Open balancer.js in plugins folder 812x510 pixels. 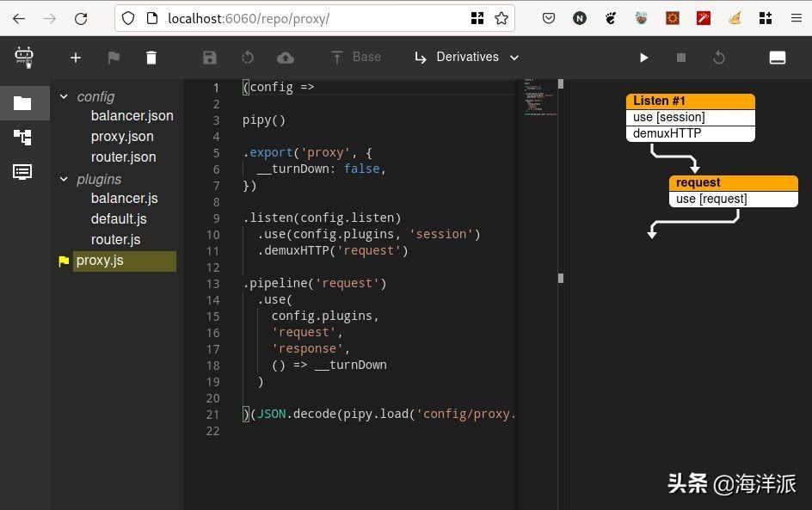click(124, 199)
